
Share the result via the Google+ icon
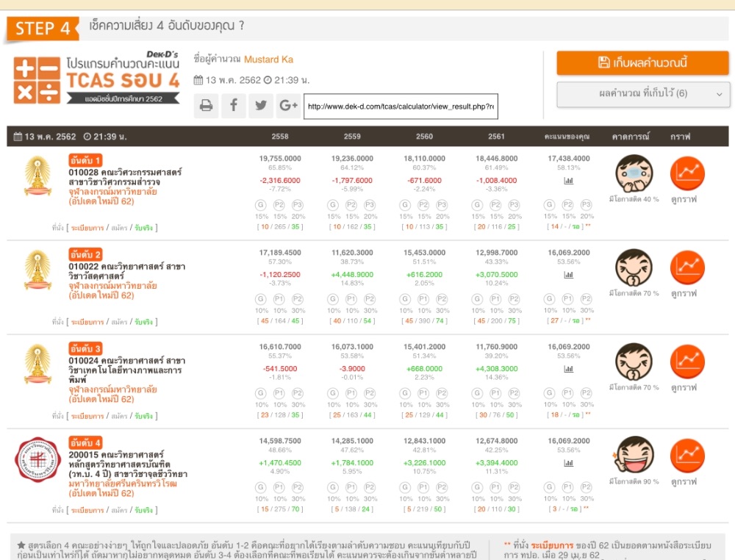(x=287, y=106)
